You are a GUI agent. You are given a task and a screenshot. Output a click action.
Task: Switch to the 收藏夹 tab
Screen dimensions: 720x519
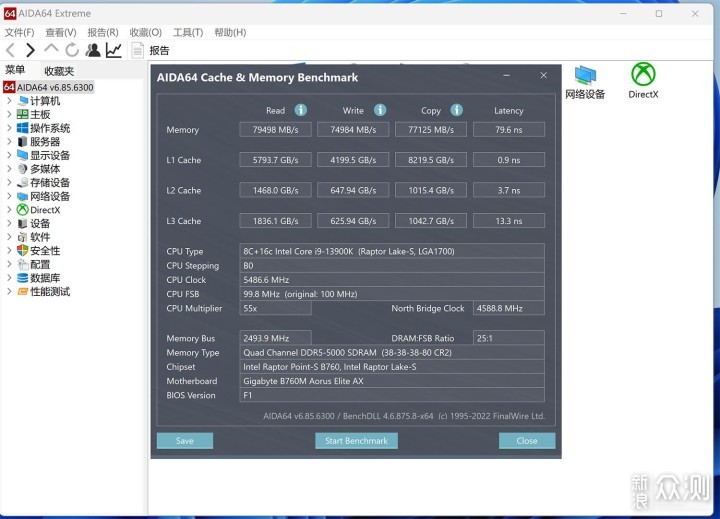[59, 71]
